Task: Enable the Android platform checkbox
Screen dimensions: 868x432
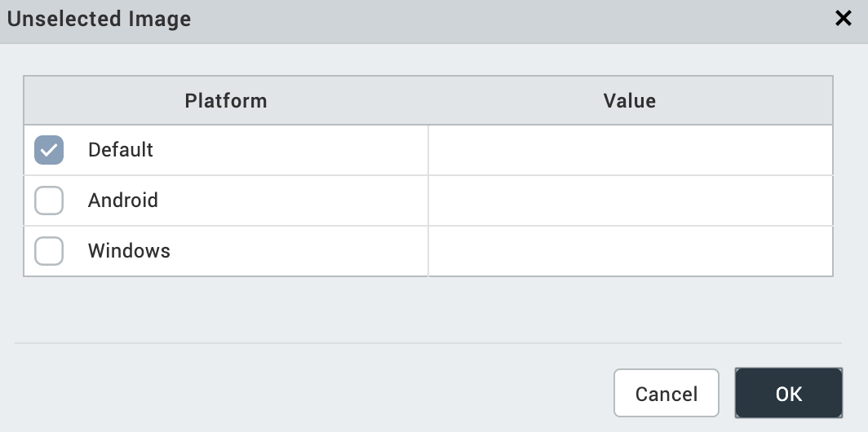Action: [x=49, y=201]
